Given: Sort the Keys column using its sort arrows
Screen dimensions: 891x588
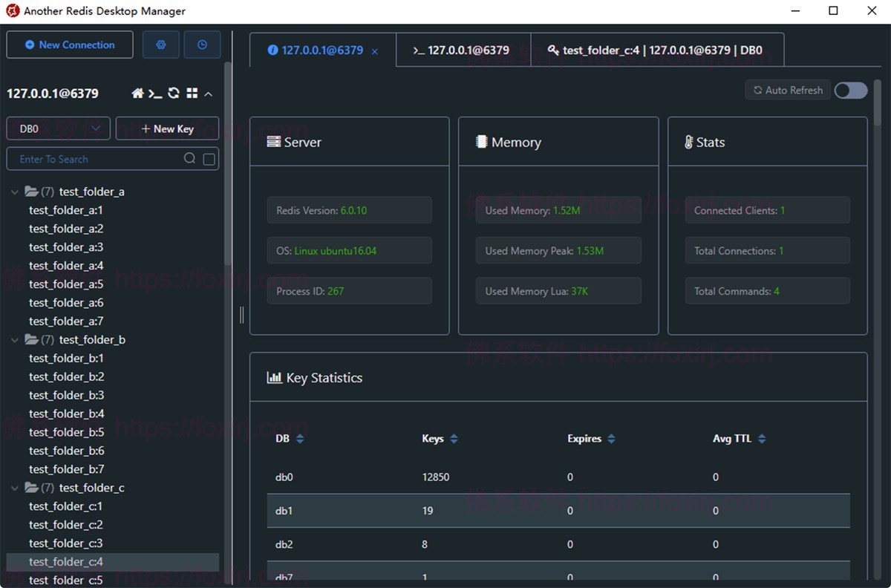Looking at the screenshot, I should click(x=453, y=438).
